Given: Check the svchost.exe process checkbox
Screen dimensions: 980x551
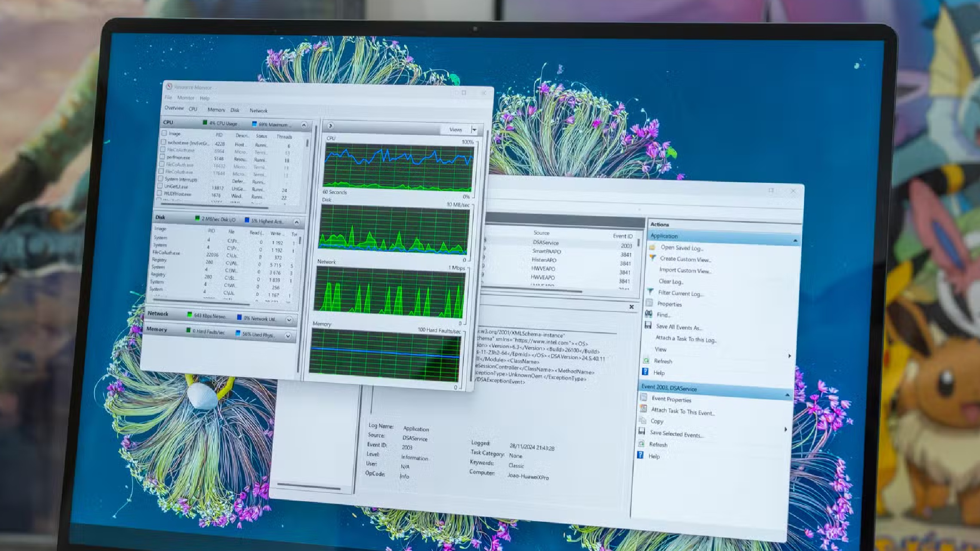Looking at the screenshot, I should 163,142.
